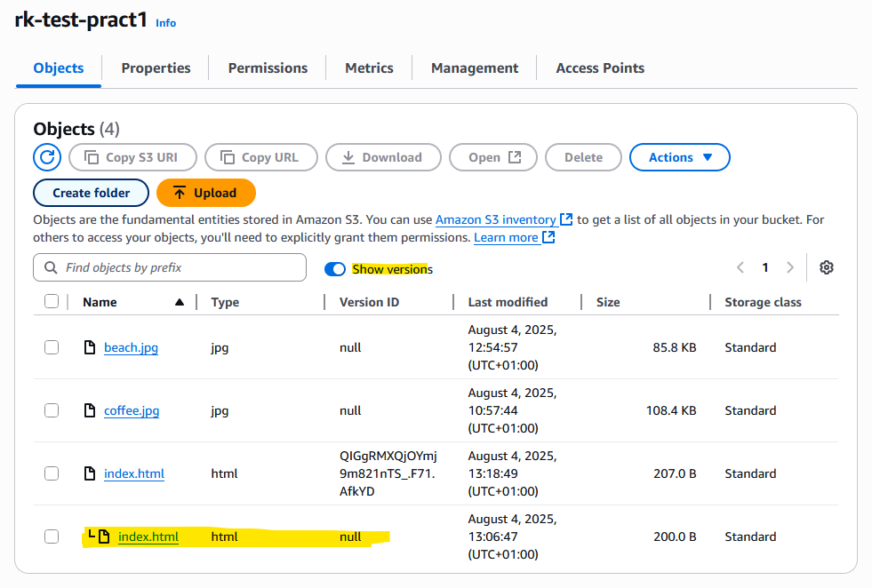
Task: Click the external link icon beside Learn more
Action: [548, 237]
